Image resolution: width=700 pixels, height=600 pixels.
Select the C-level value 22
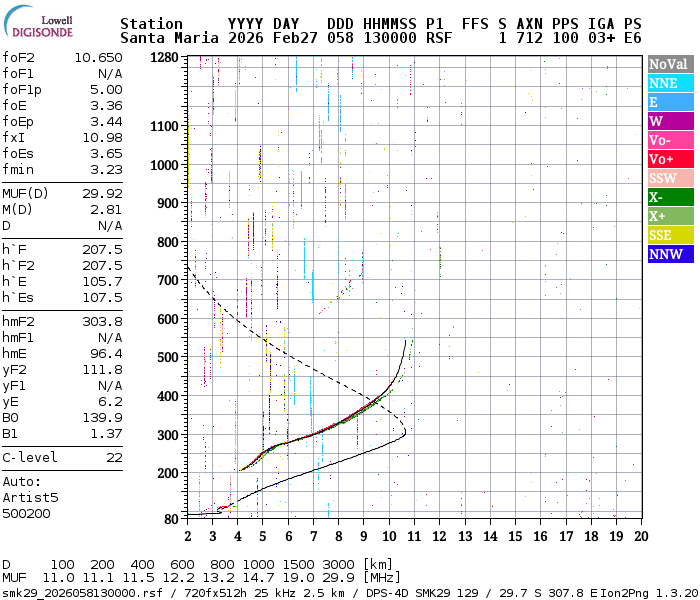point(114,458)
